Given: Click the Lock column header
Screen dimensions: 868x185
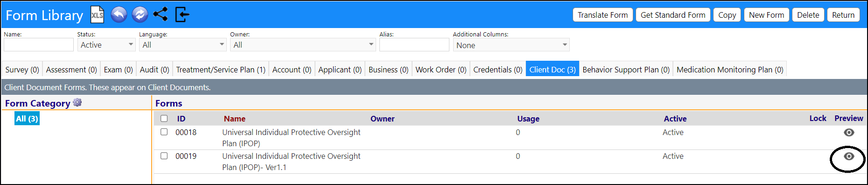Looking at the screenshot, I should click(x=818, y=118).
